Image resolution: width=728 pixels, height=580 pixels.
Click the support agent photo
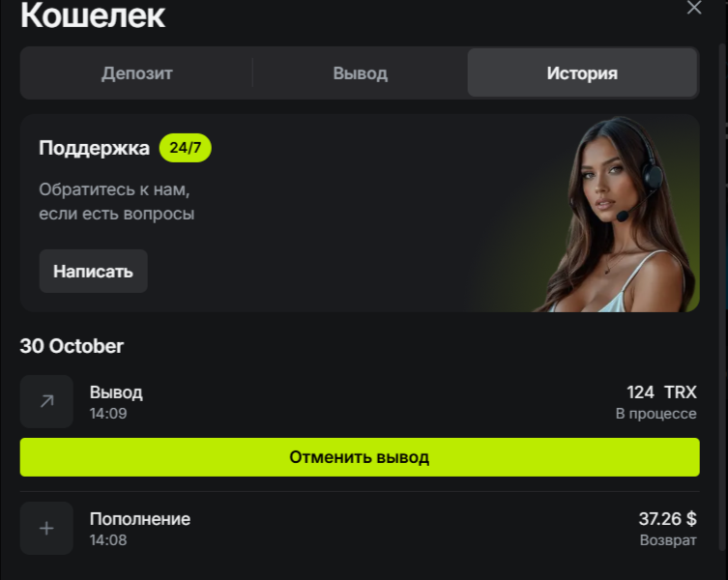click(x=618, y=214)
